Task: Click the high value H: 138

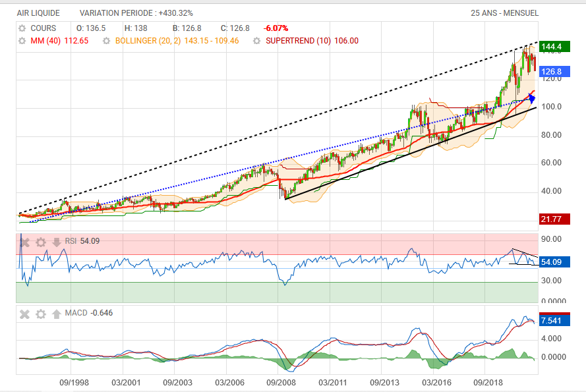Action: tap(136, 28)
